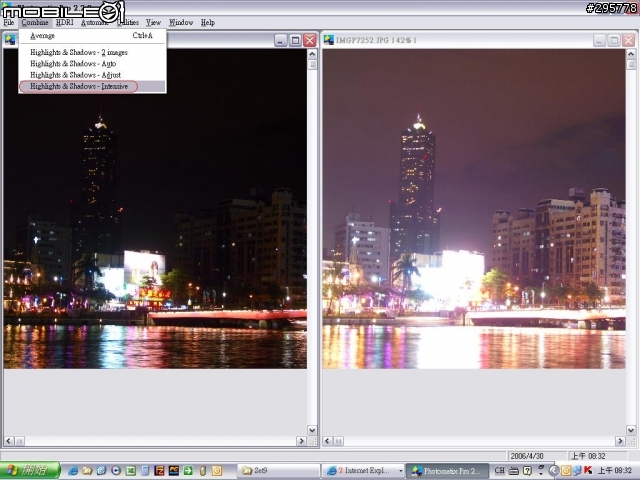Click the IMGP7252.JPG window title icon

(x=329, y=40)
